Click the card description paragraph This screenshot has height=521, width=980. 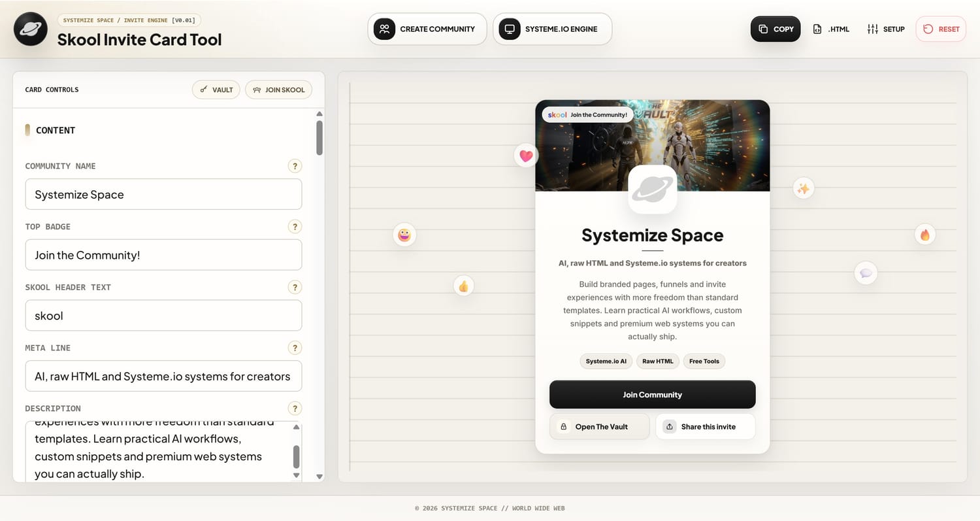click(x=652, y=311)
